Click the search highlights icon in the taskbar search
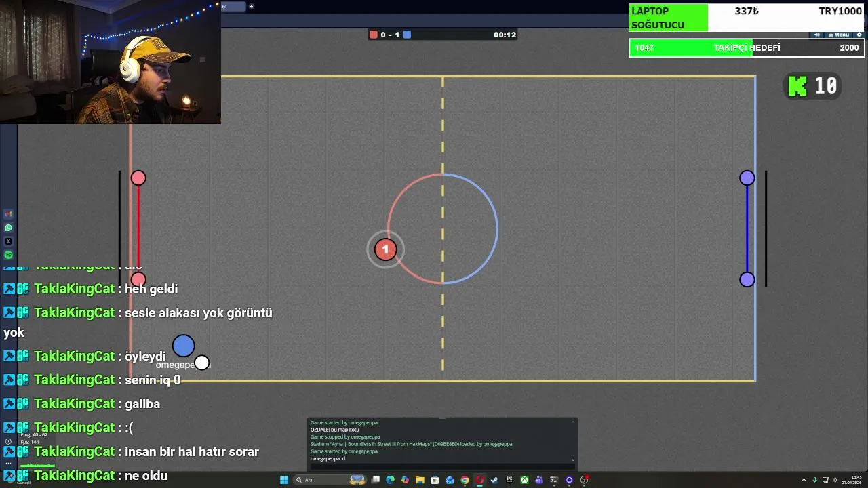 pyautogui.click(x=357, y=480)
